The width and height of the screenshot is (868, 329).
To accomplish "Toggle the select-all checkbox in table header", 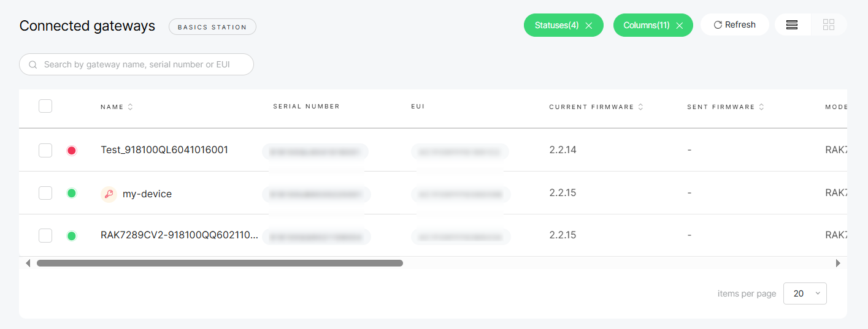I will [45, 106].
